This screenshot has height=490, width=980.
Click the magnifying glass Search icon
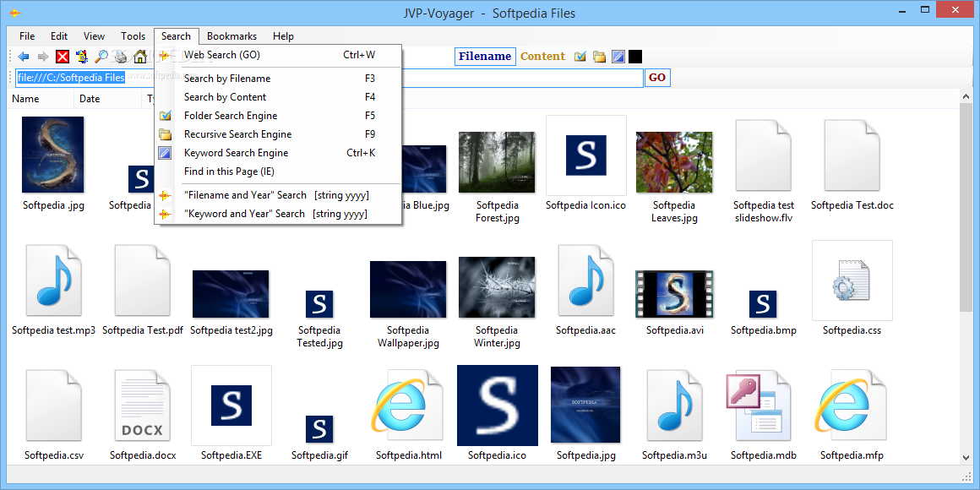(101, 57)
